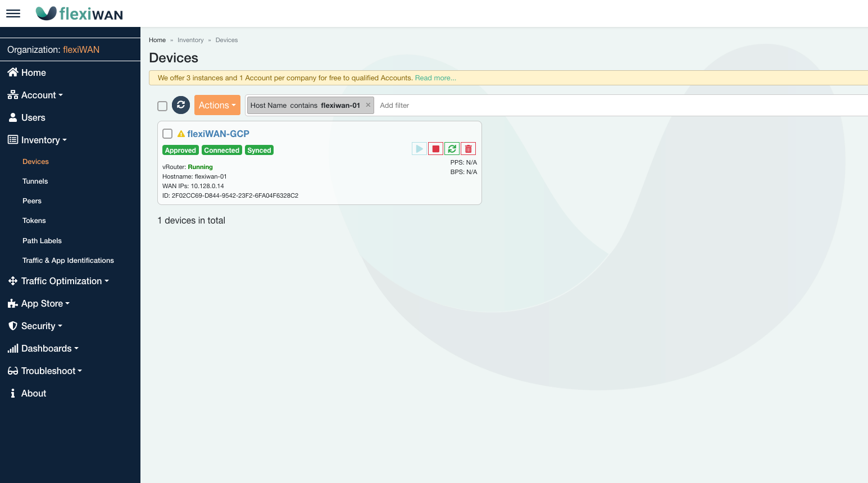Click the Read more link

pyautogui.click(x=435, y=78)
